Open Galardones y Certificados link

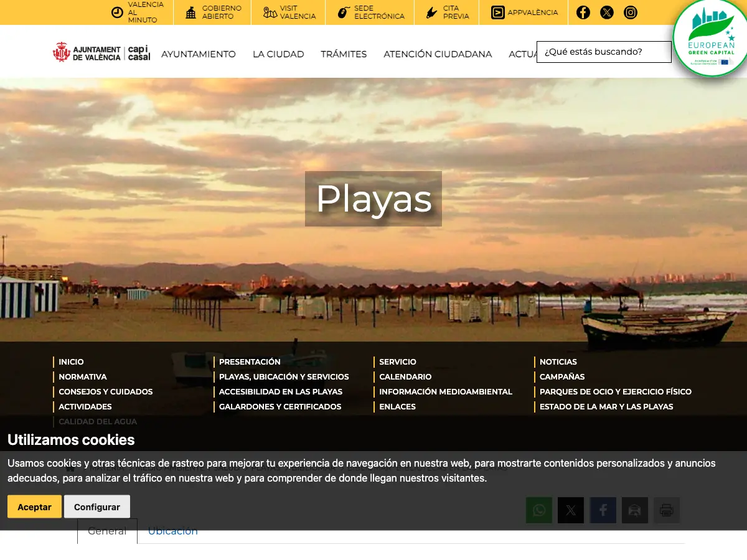point(280,406)
